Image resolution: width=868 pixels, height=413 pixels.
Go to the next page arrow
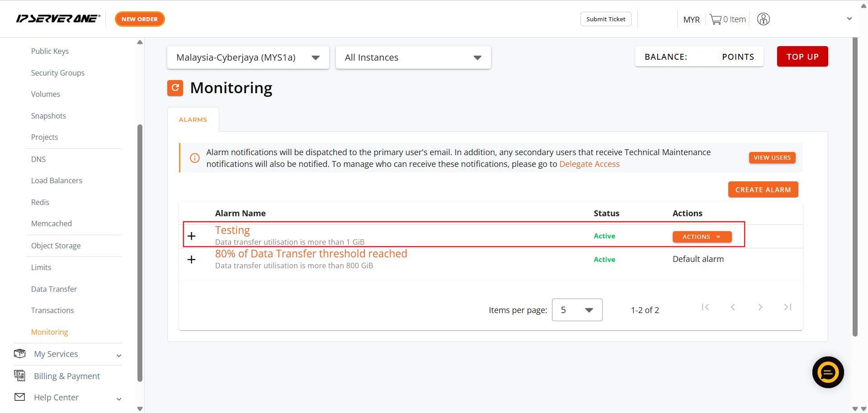pos(760,307)
